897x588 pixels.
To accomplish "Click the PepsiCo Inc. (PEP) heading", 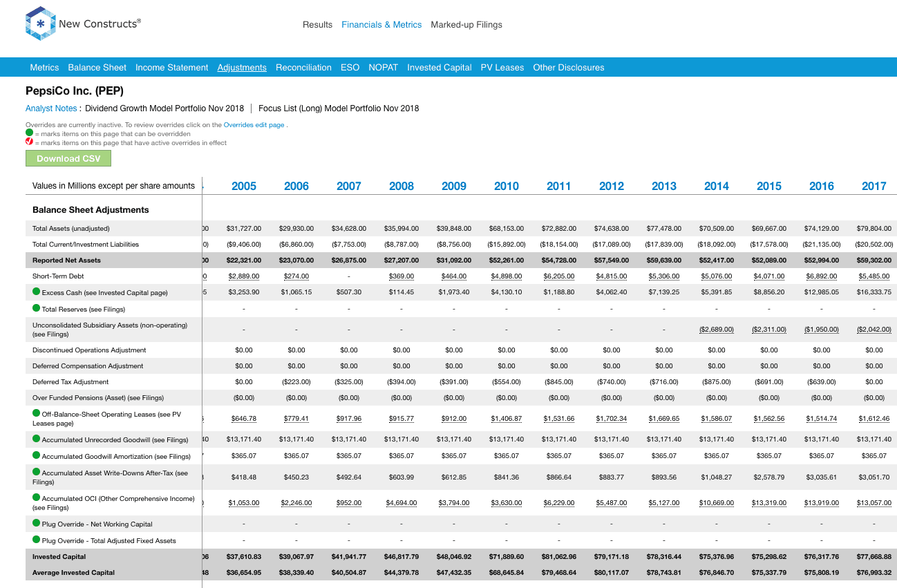I will click(x=75, y=91).
